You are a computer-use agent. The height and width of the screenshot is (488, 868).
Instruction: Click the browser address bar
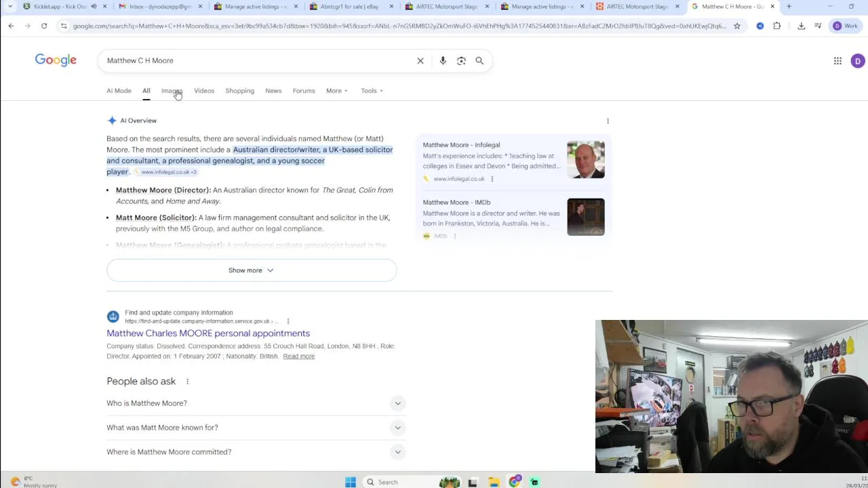pos(399,26)
